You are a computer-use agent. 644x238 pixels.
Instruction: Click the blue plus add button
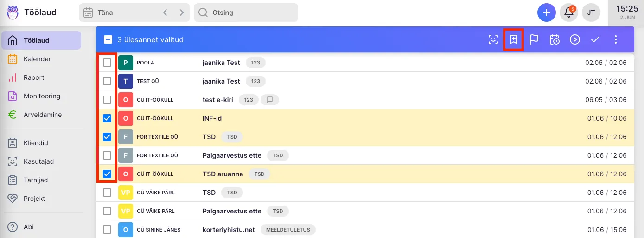click(547, 13)
